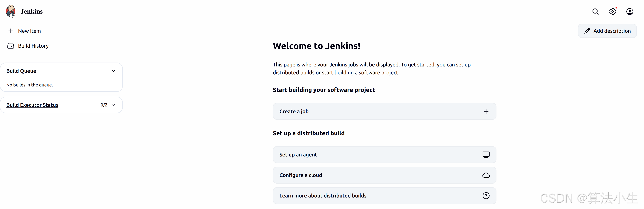Open the user account icon

click(629, 12)
